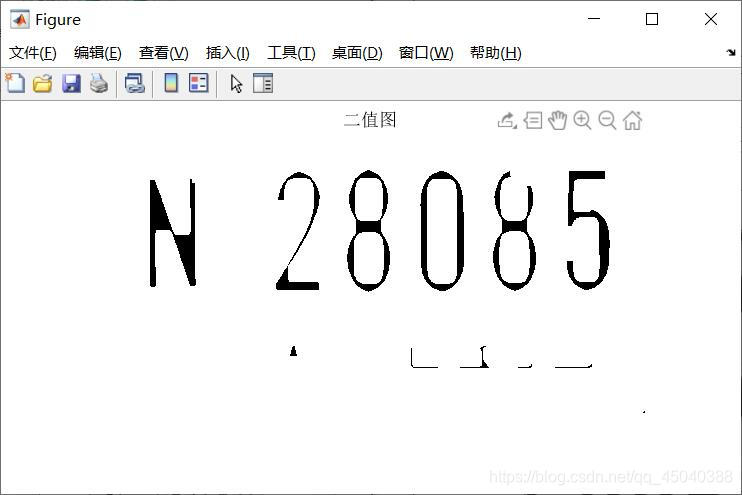Screen dimensions: 742x495
Task: Maximize the Figure window
Action: coord(652,19)
